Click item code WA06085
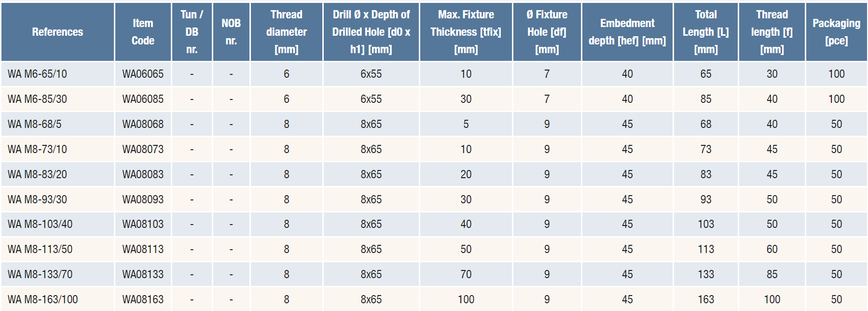Screen dimensions: 868x311 (143, 99)
